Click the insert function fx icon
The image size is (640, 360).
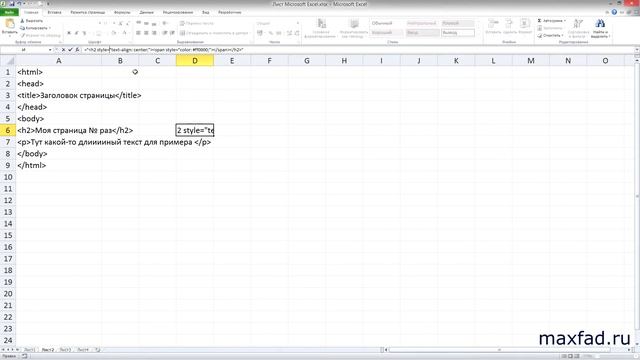(77, 50)
